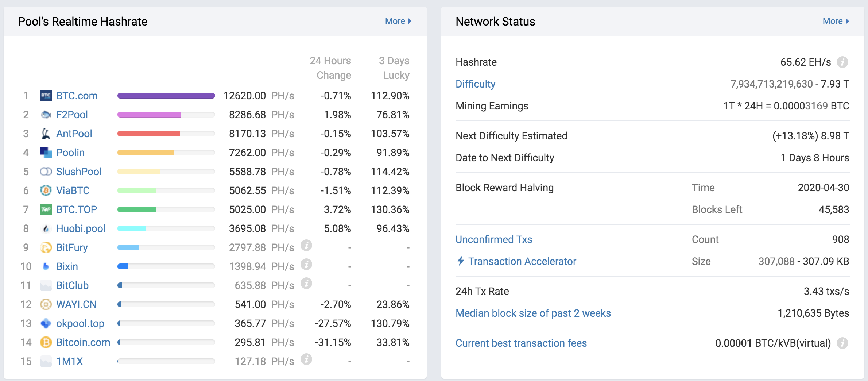This screenshot has height=381, width=868.
Task: Click the info icon beside best transaction fees
Action: (x=842, y=343)
